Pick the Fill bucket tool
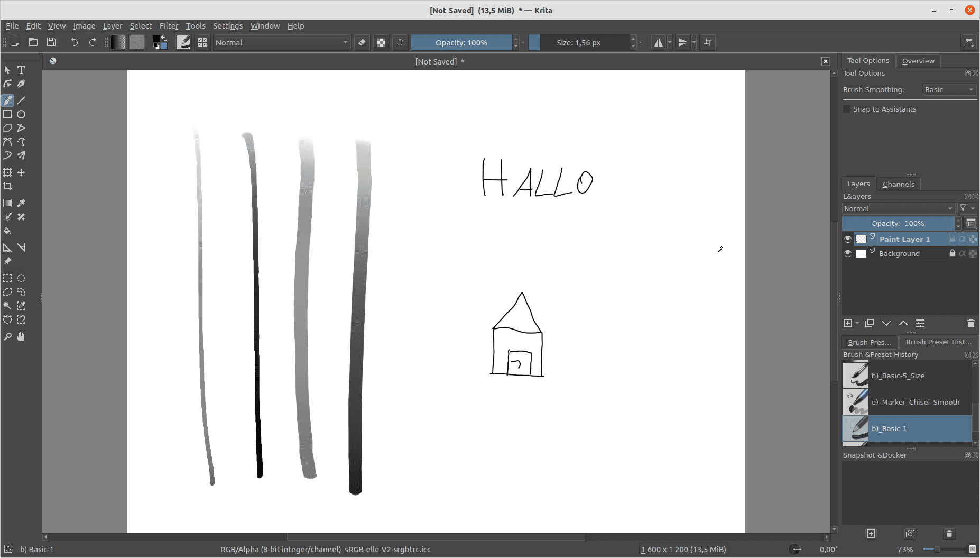 (x=7, y=231)
